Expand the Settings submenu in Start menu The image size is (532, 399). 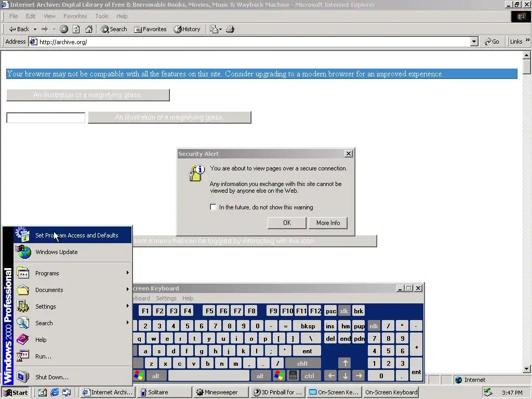tap(72, 307)
